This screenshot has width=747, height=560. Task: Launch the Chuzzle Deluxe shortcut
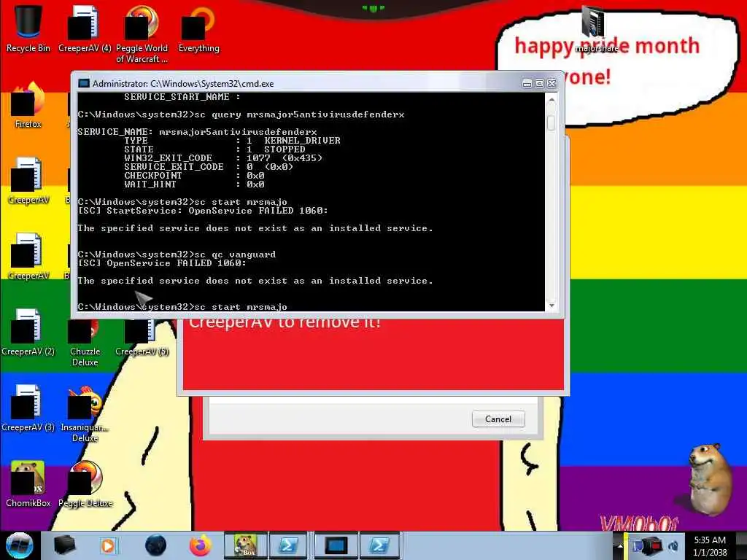(85, 342)
